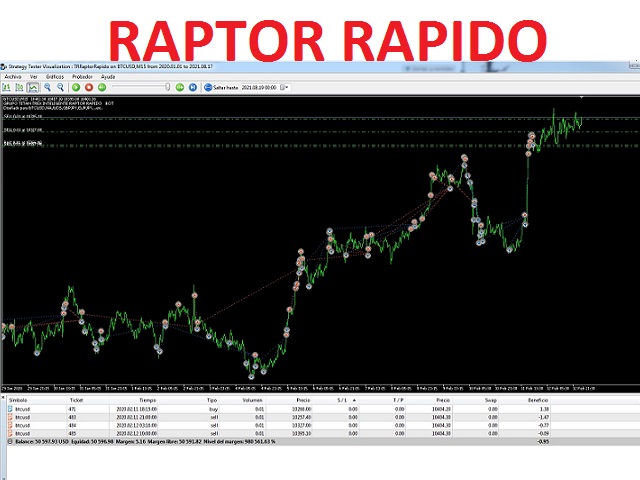Screen dimensions: 640x480
Task: Click open price 10257.40
Action: coord(302,417)
